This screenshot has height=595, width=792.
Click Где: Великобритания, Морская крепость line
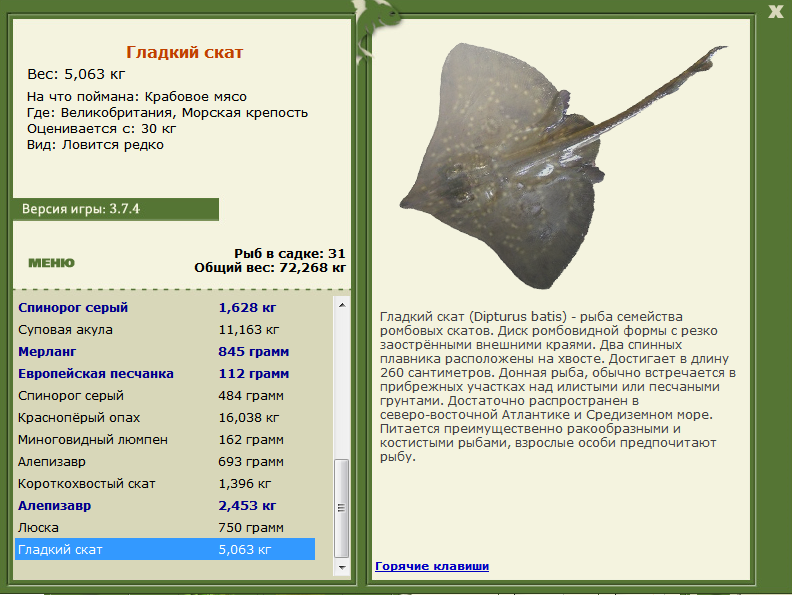[167, 113]
